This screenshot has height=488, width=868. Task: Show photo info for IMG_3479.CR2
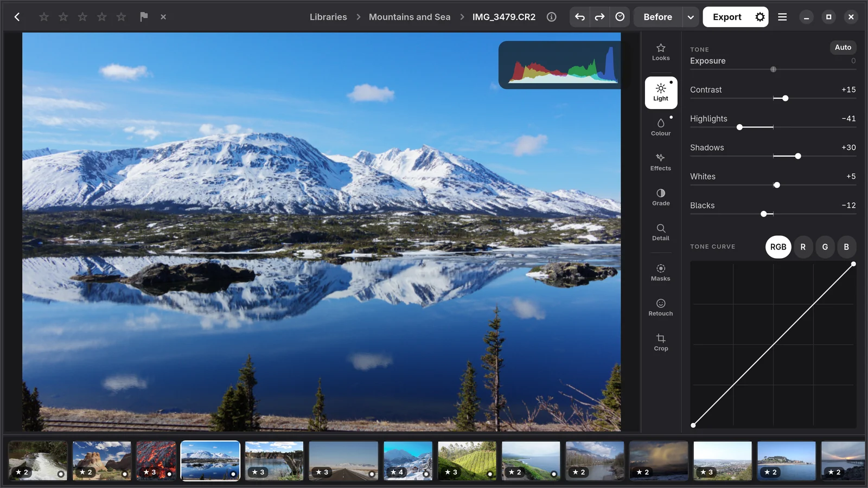(551, 17)
